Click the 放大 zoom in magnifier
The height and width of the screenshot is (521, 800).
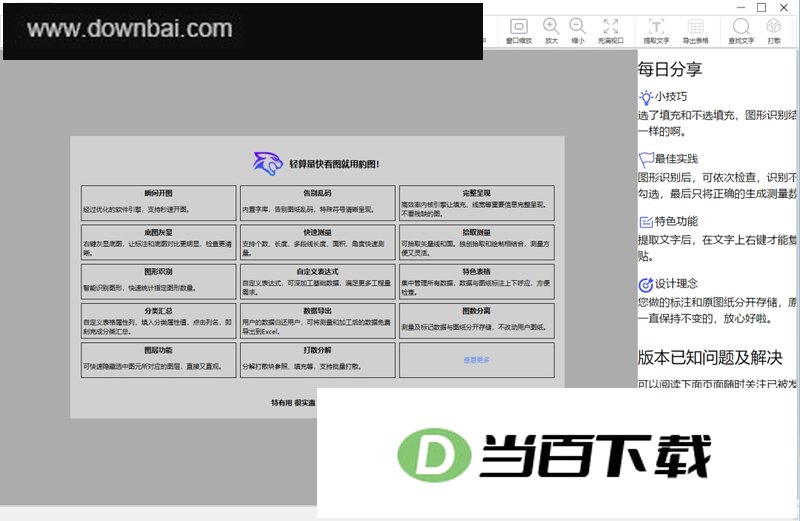coord(551,26)
